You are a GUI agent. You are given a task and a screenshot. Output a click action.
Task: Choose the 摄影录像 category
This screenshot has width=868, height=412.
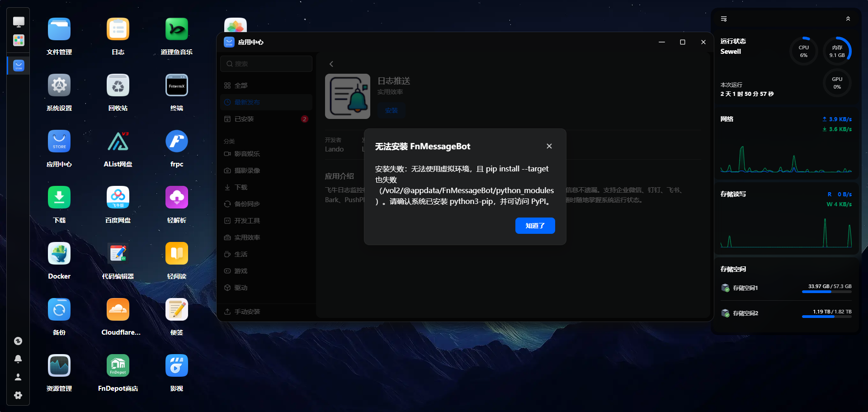266,170
